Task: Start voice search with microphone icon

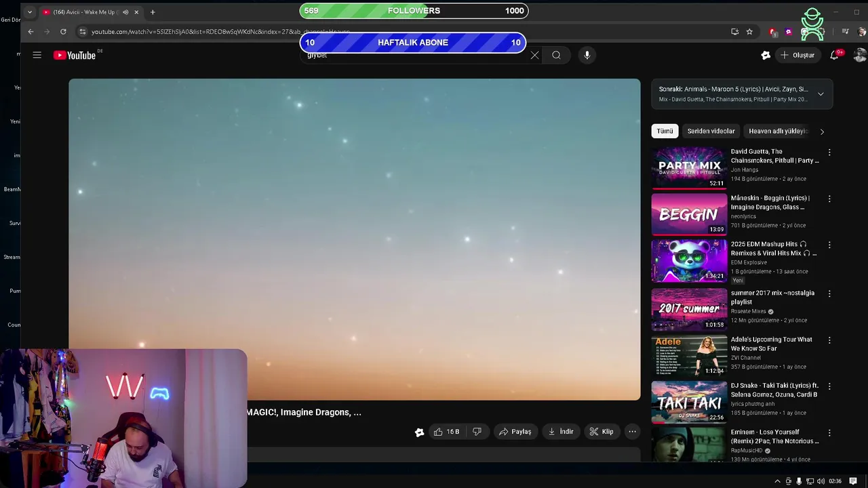Action: 587,55
